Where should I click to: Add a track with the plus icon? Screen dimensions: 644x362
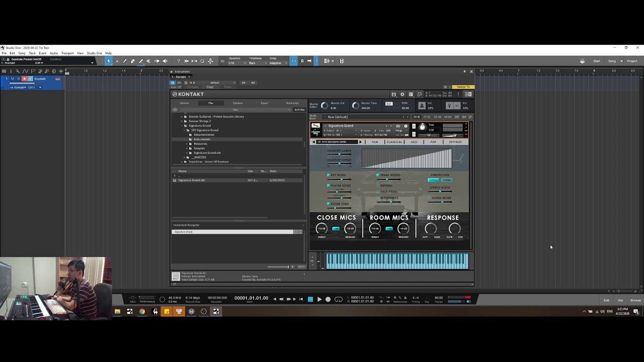(61, 71)
